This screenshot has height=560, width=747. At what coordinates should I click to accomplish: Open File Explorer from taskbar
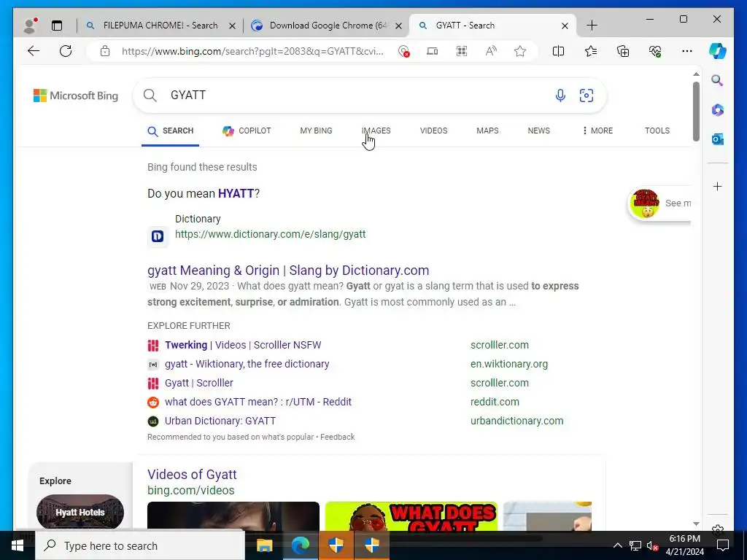click(264, 545)
